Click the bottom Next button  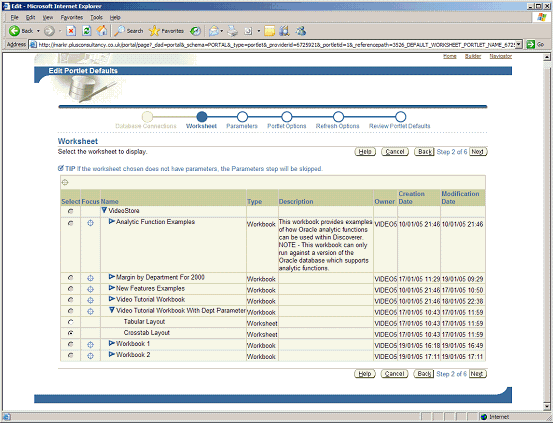[477, 374]
